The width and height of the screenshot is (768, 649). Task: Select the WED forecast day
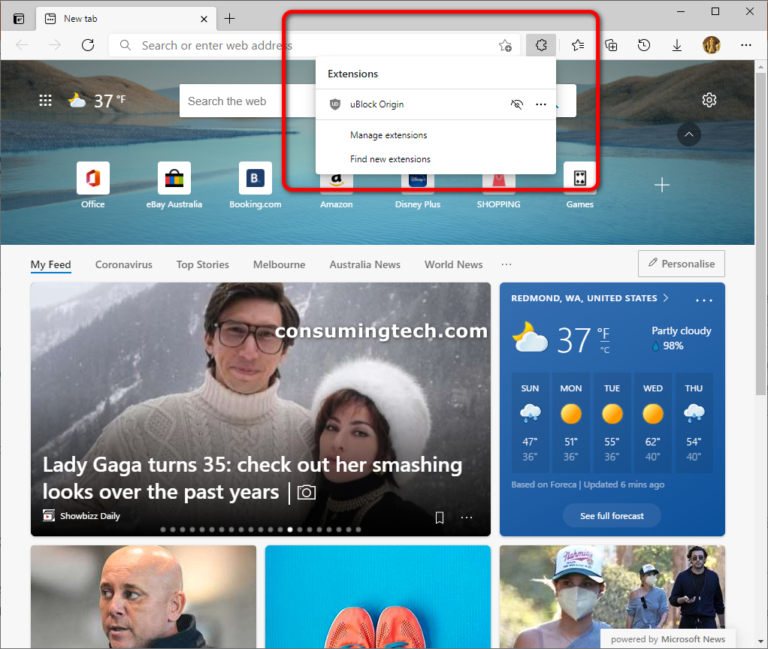click(652, 422)
